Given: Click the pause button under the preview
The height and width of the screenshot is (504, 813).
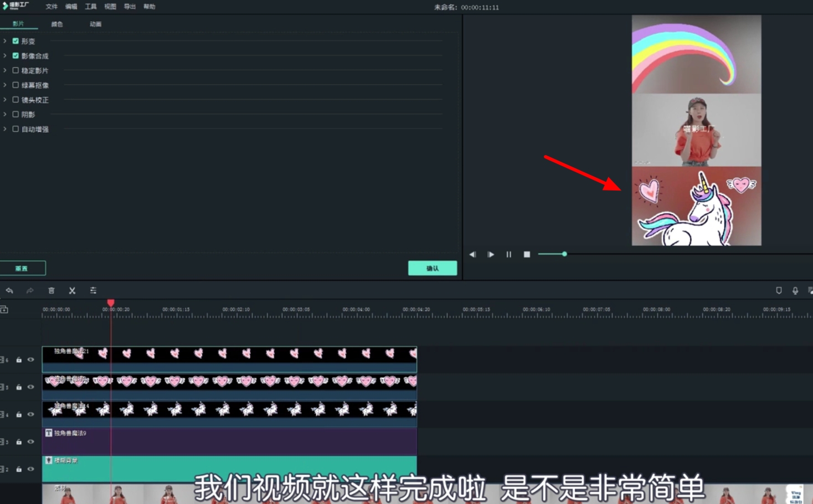Looking at the screenshot, I should 509,254.
